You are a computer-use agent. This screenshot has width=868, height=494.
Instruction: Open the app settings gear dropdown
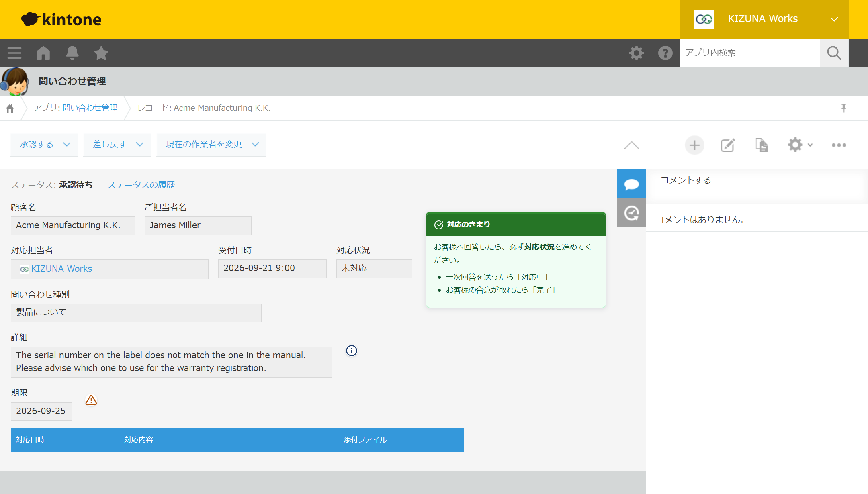[800, 145]
